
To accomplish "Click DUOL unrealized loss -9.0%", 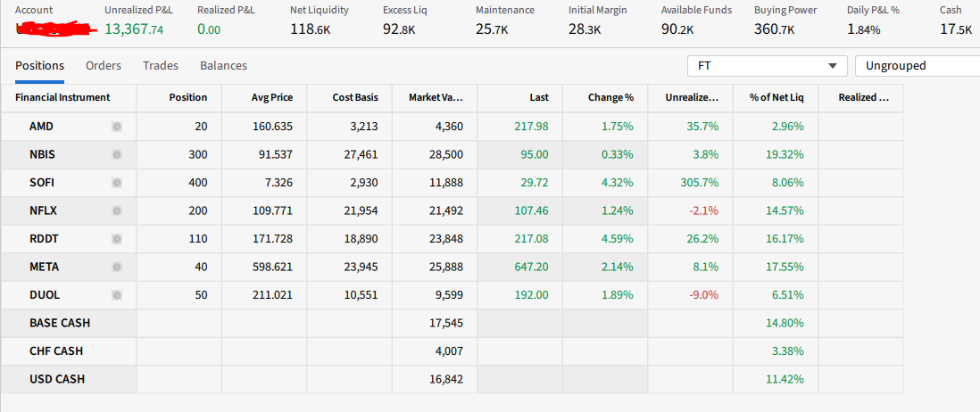I will coord(703,295).
